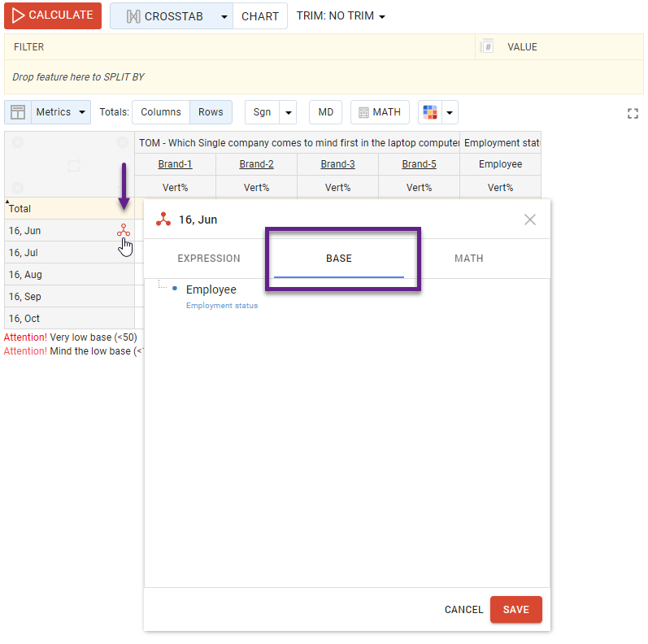Open the MATH calculator button
This screenshot has height=644, width=648.
[380, 112]
